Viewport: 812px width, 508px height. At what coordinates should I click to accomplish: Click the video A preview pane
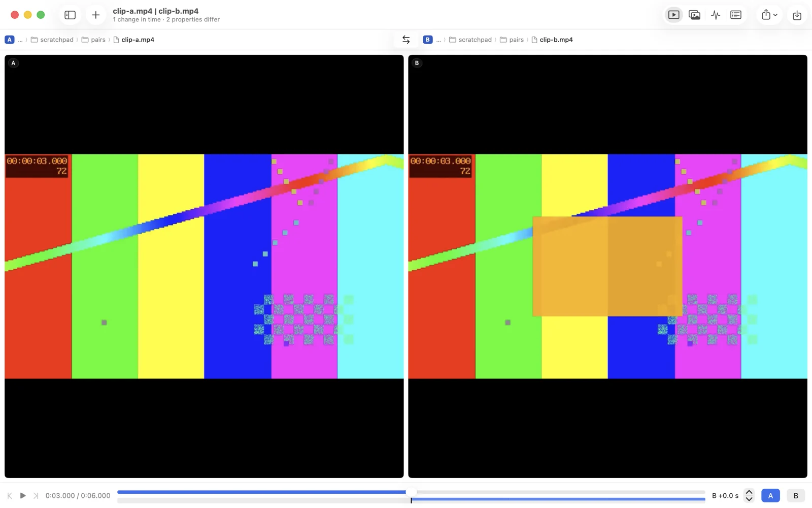coord(204,266)
